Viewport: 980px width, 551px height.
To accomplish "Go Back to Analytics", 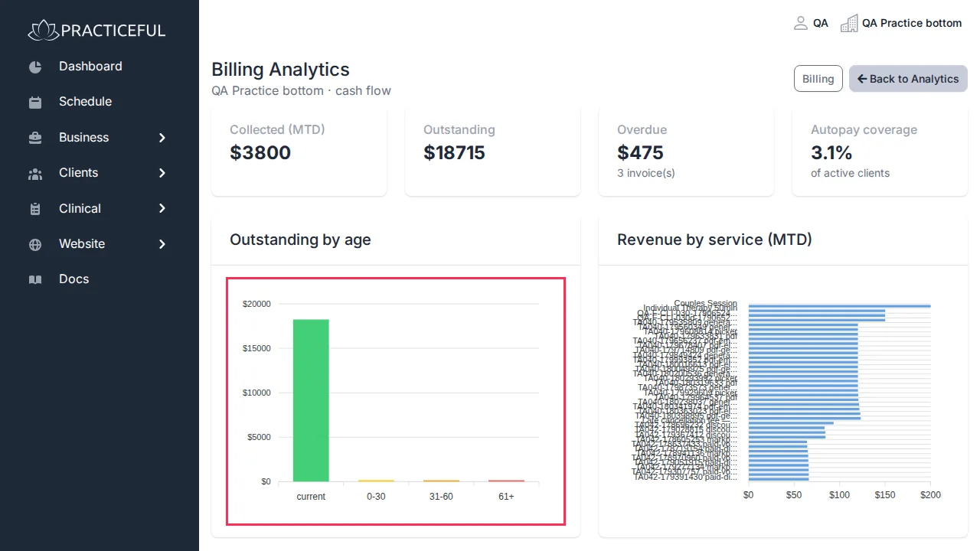I will pyautogui.click(x=908, y=79).
